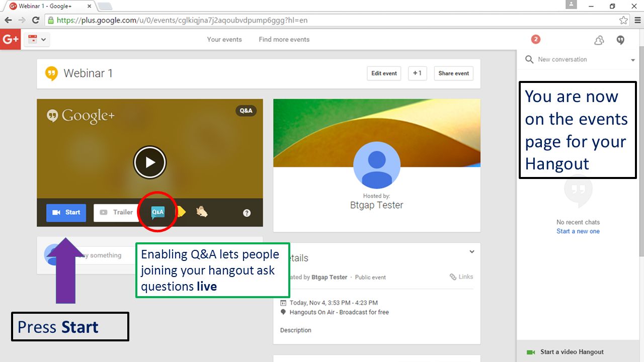Go back in the browser
The height and width of the screenshot is (362, 644).
coord(9,21)
